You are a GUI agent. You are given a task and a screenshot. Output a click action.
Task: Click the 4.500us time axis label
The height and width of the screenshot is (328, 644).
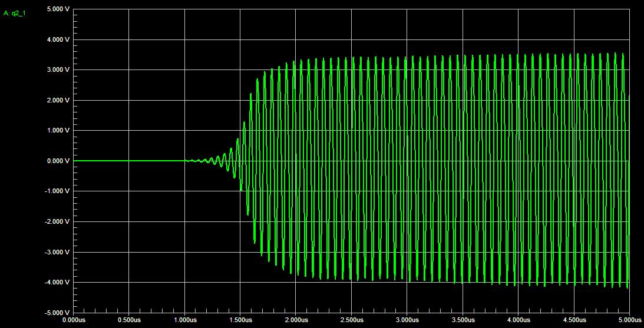coord(574,320)
